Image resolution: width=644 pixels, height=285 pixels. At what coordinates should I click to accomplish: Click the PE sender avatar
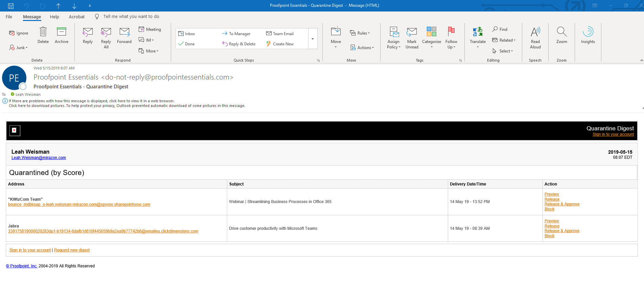pos(14,78)
